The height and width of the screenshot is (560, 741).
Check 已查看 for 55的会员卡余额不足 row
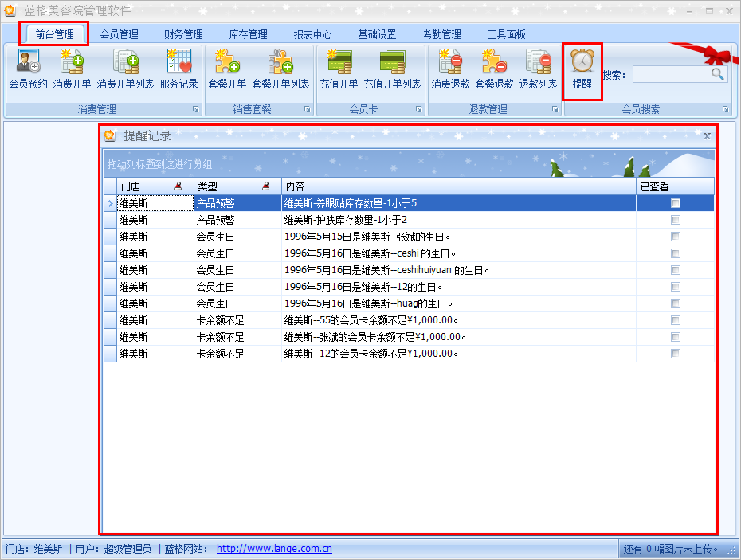click(676, 320)
